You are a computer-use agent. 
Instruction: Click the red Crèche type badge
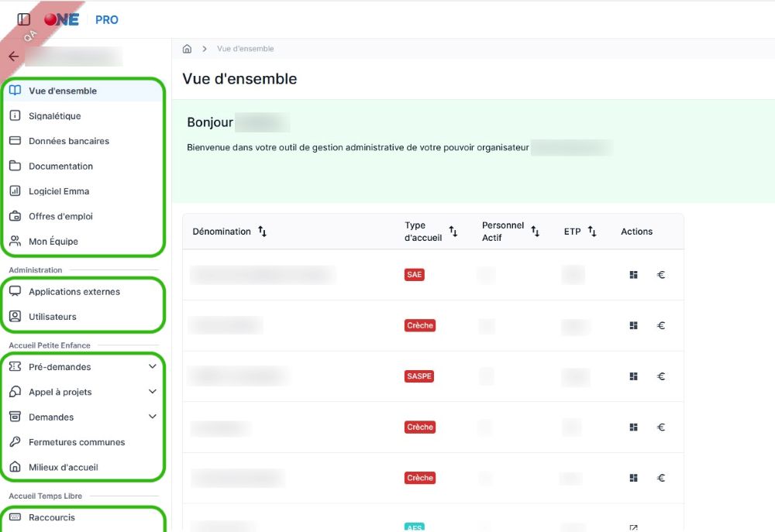click(x=420, y=326)
